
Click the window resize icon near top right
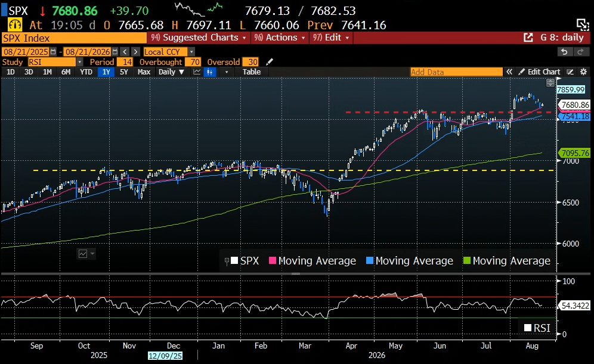582,24
